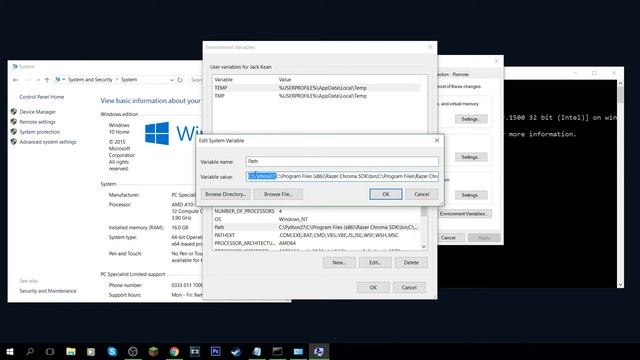Click Edit button in Environment Variables
The image size is (640, 360).
tap(375, 262)
